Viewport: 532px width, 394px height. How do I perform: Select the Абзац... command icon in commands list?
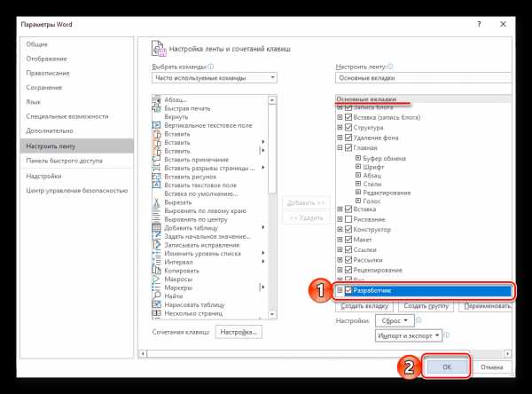click(156, 100)
